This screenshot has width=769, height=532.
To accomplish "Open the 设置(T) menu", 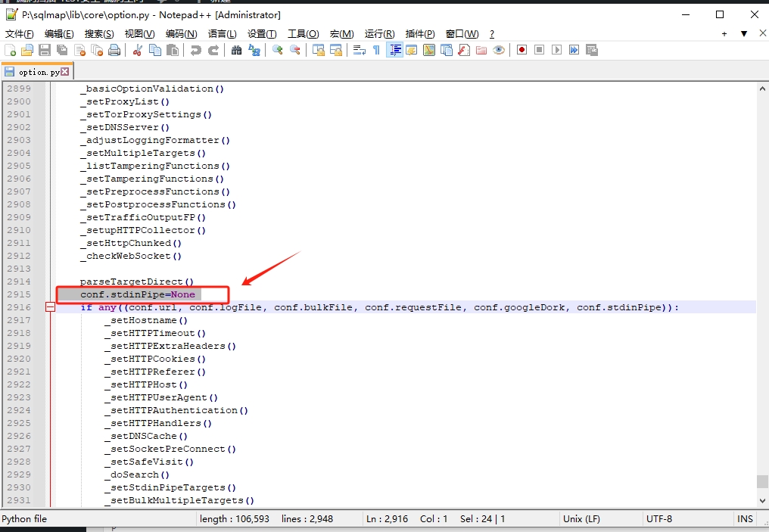I will (262, 34).
